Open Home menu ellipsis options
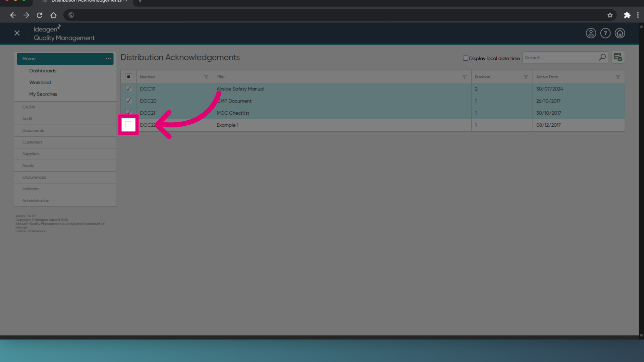The image size is (644, 362). pyautogui.click(x=108, y=59)
